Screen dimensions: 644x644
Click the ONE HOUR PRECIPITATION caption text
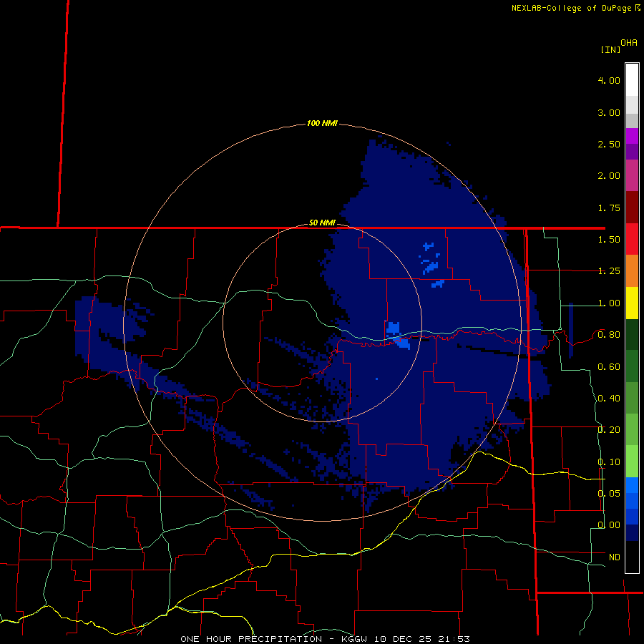[x=251, y=639]
